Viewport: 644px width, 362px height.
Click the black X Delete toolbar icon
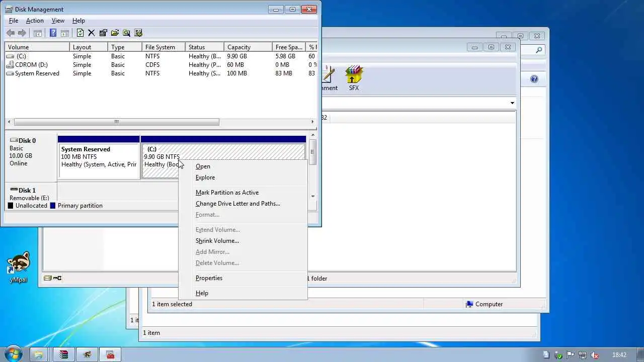coord(91,33)
